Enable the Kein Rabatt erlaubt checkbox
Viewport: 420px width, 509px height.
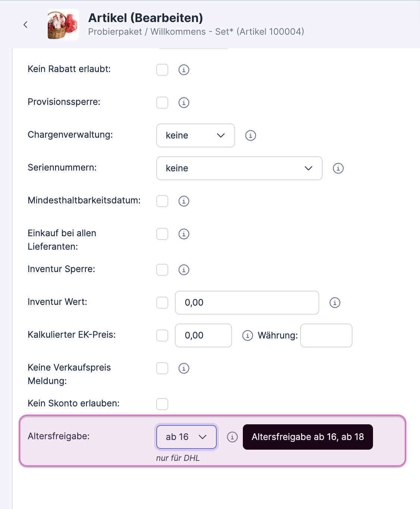162,70
